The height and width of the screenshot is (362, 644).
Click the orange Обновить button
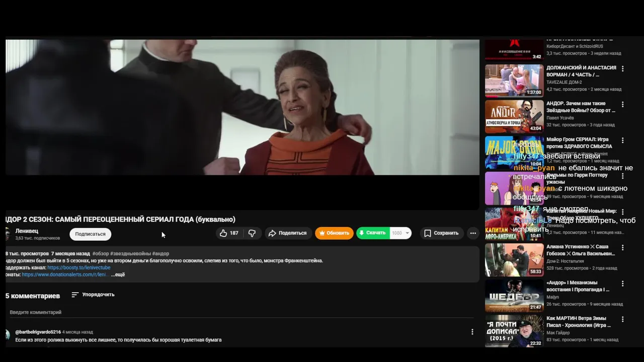(334, 233)
